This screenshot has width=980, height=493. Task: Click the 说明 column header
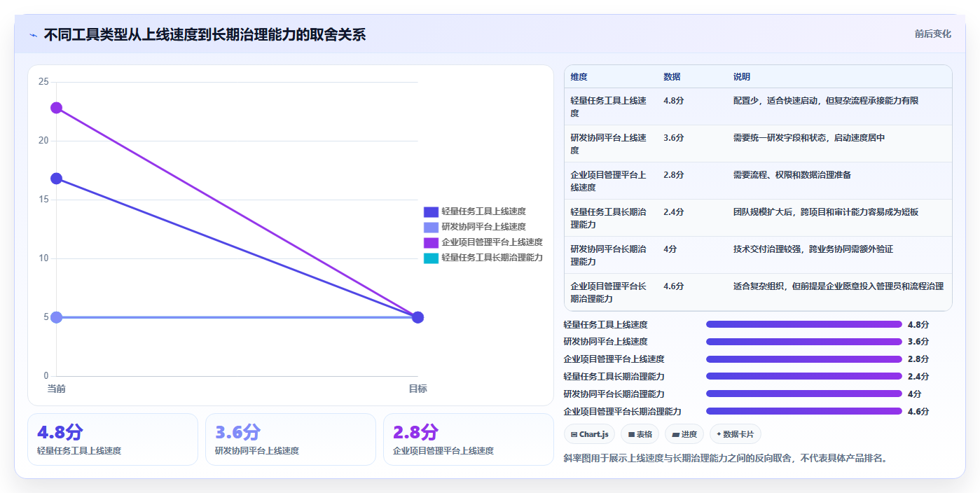click(x=742, y=77)
